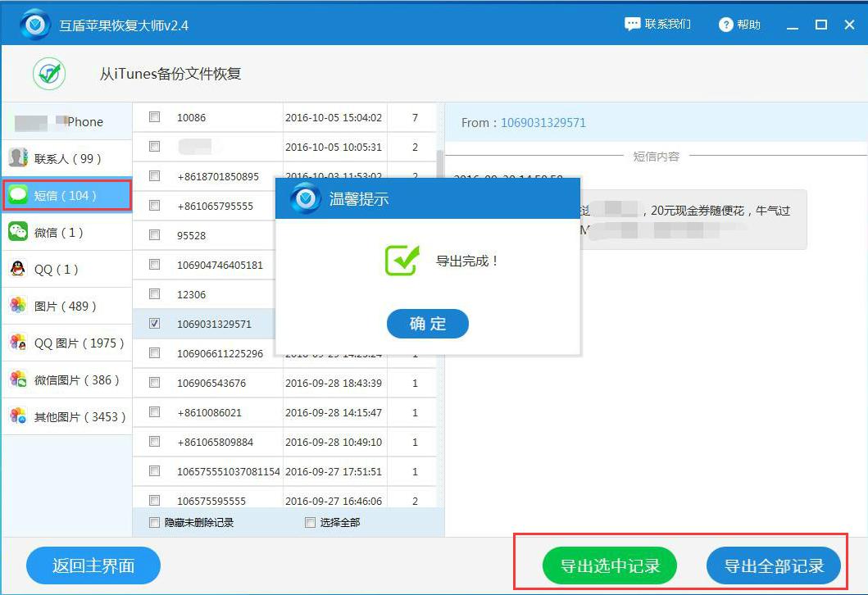This screenshot has width=868, height=595.
Task: Select the 联系人 contacts icon in sidebar
Action: [x=18, y=157]
